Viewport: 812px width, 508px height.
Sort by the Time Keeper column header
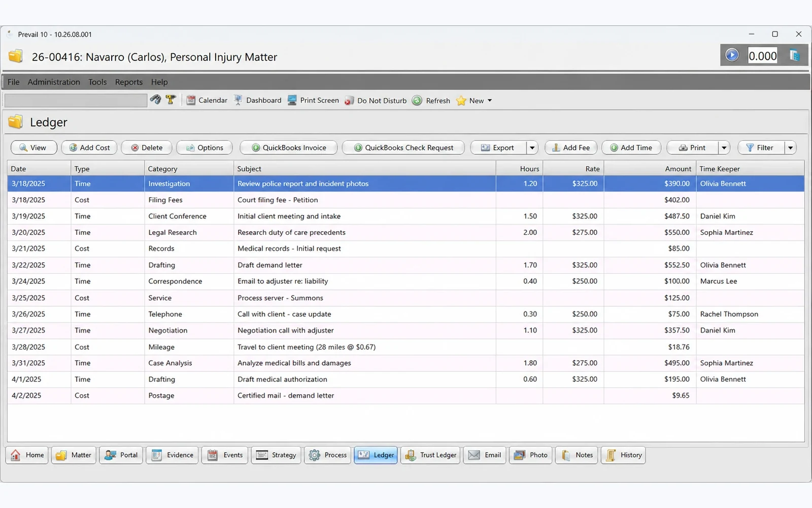tap(750, 169)
